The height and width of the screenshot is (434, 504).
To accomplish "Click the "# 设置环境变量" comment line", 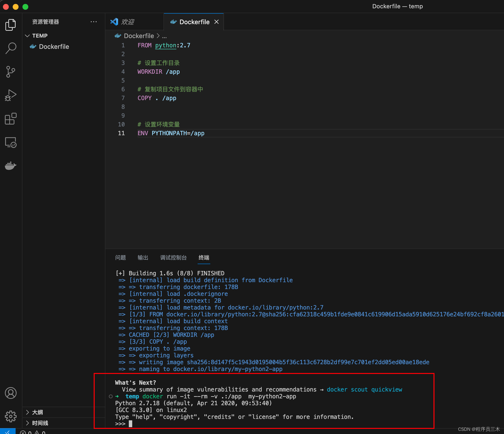I will (159, 124).
